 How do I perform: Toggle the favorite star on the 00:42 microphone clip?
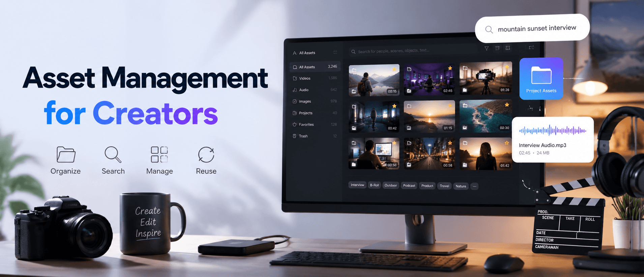(x=394, y=106)
